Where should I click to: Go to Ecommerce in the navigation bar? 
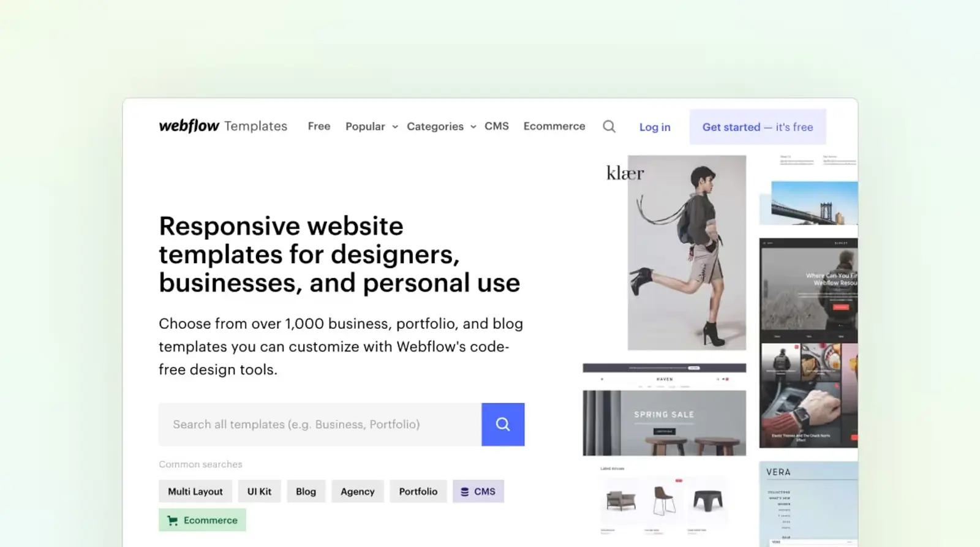click(x=554, y=126)
